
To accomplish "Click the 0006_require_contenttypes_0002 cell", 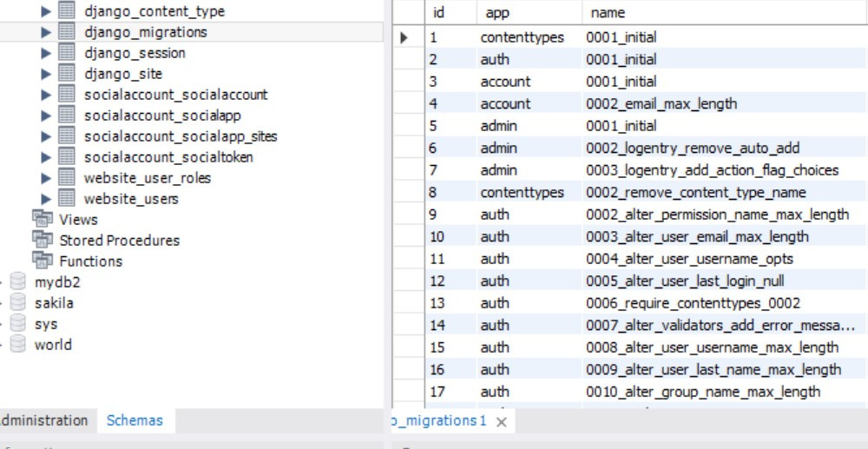I will coord(725,303).
